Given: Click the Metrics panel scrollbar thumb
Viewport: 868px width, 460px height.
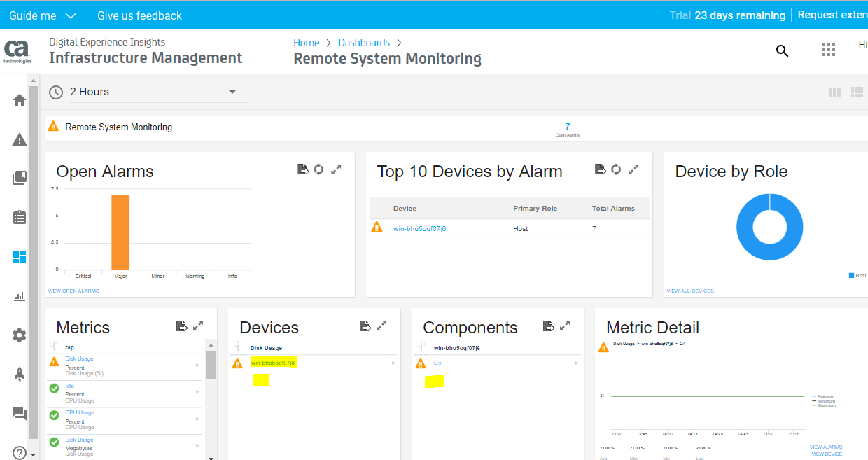Looking at the screenshot, I should coord(211,365).
